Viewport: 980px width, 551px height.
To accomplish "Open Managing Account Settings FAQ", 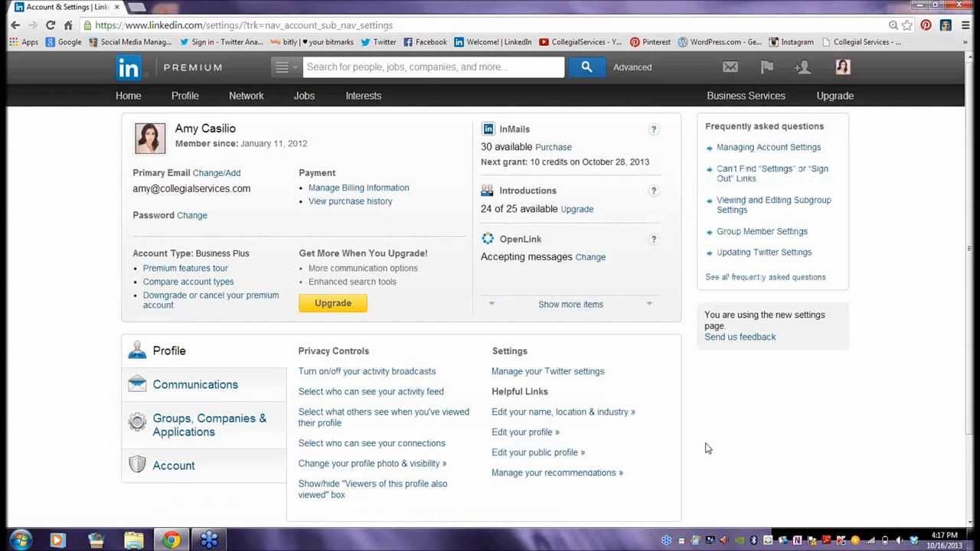I will click(769, 147).
